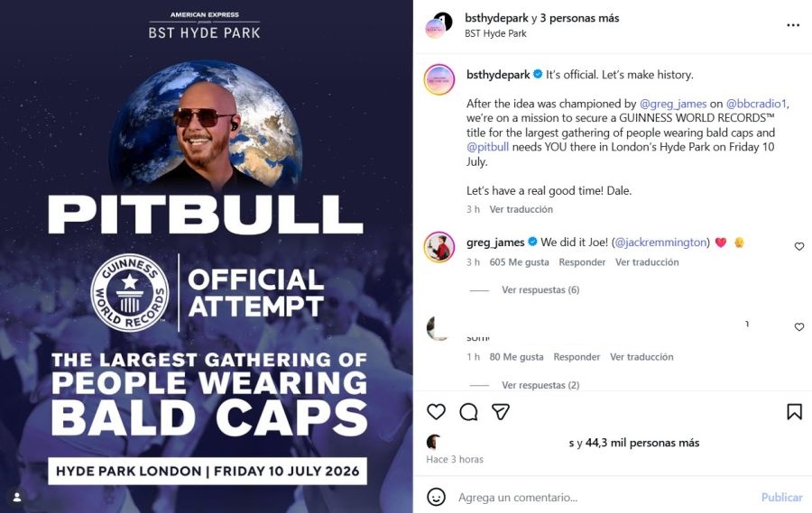Click "Ver traducción" below the caption
Viewport: 812px width, 513px height.
[x=521, y=209]
